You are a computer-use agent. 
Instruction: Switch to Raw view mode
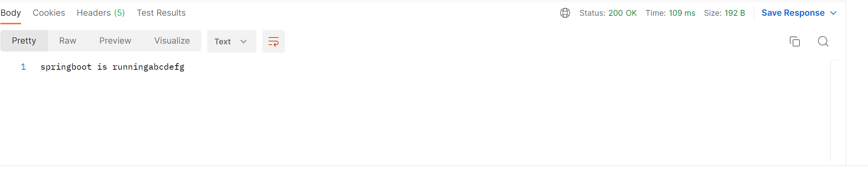[68, 41]
